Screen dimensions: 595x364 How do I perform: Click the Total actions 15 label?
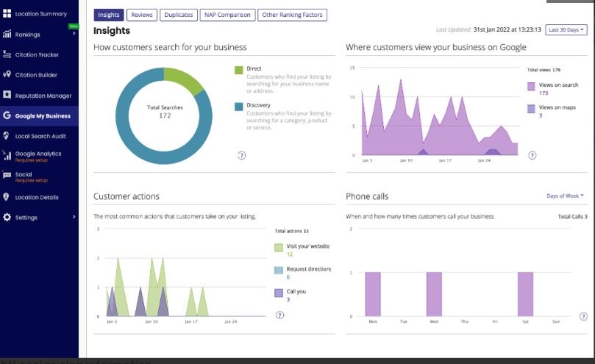tap(291, 231)
